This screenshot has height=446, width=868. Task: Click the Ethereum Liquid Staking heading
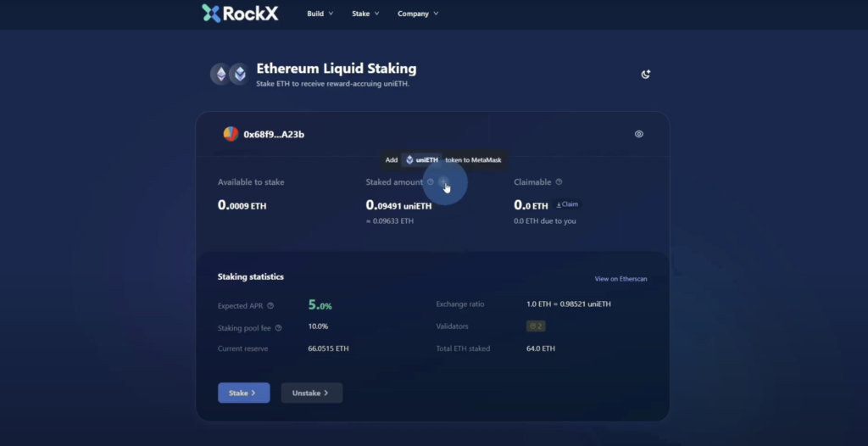336,69
